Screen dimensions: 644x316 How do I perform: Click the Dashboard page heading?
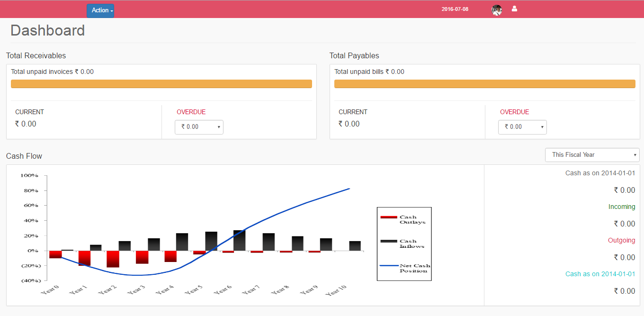tap(48, 30)
